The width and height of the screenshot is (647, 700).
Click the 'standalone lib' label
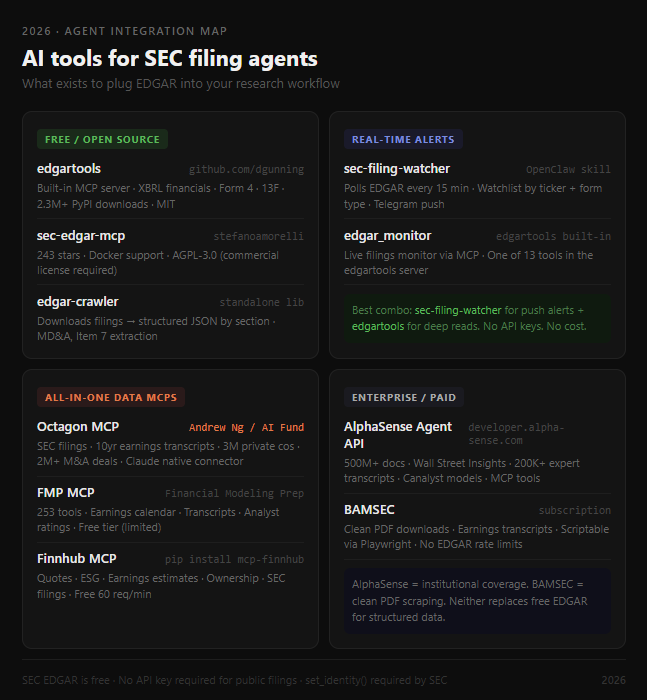click(262, 302)
